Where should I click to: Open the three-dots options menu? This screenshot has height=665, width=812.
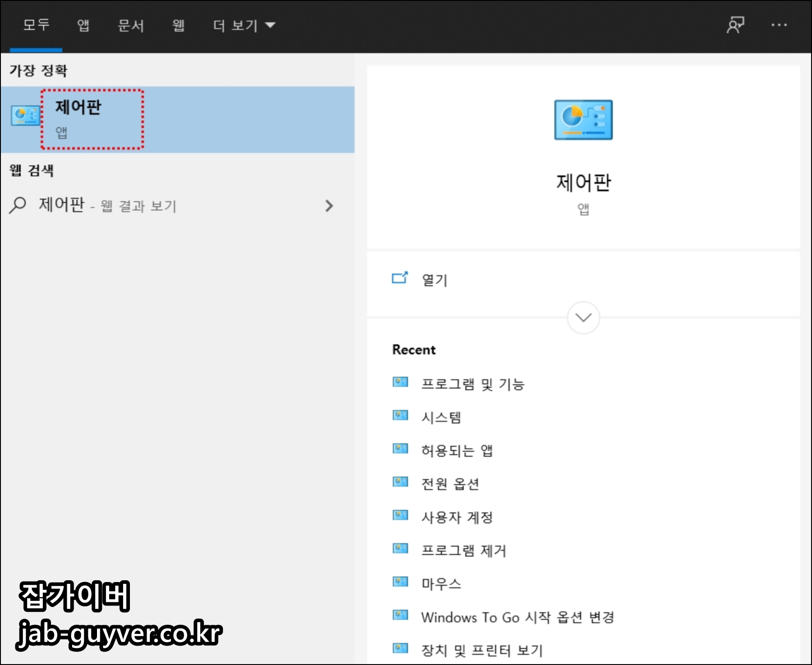(x=779, y=25)
